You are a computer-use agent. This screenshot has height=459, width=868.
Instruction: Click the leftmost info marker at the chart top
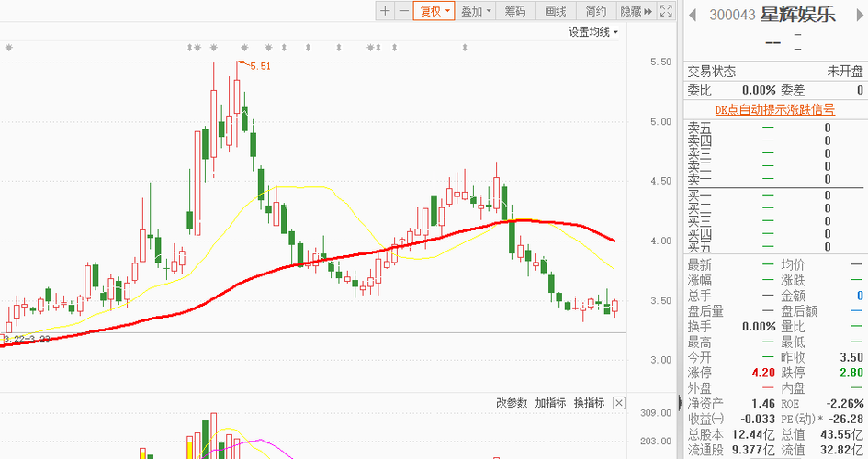point(9,48)
